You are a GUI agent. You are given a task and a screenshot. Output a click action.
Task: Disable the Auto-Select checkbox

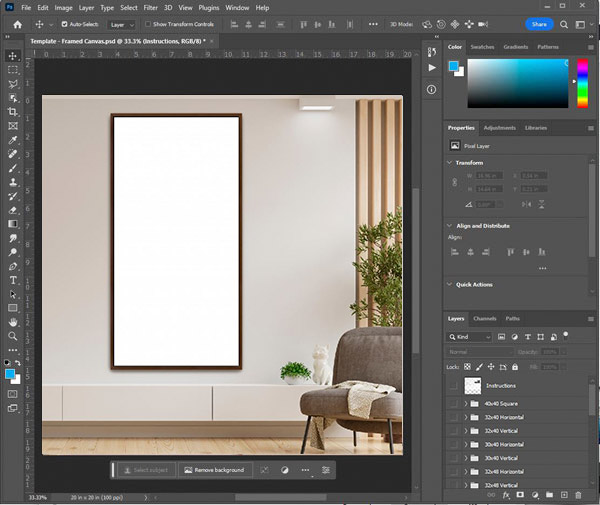(x=65, y=24)
